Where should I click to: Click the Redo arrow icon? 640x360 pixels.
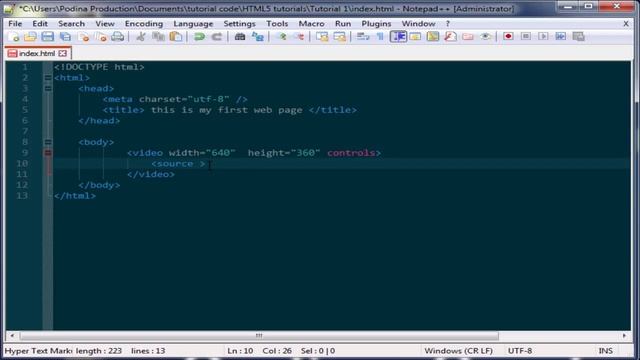tap(217, 37)
